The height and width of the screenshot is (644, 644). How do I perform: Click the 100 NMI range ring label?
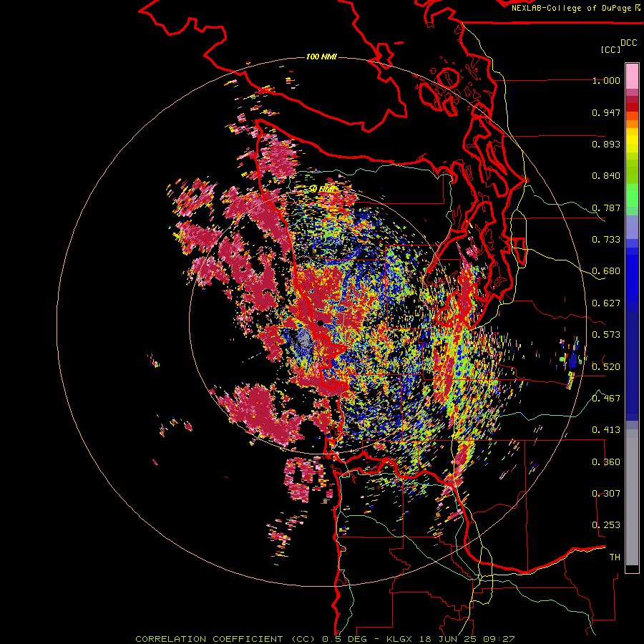(321, 57)
